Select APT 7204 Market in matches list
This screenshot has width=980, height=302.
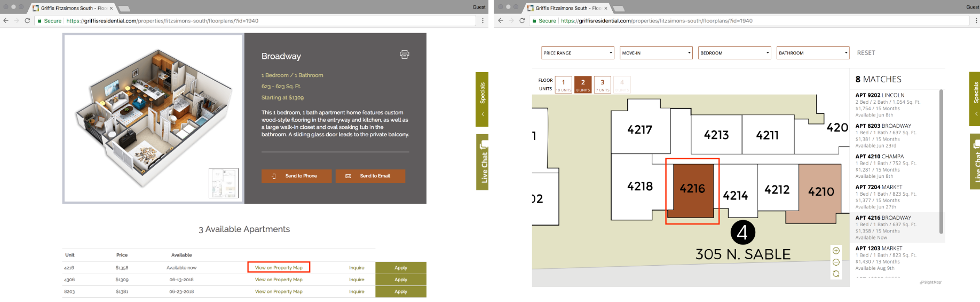tap(896, 197)
